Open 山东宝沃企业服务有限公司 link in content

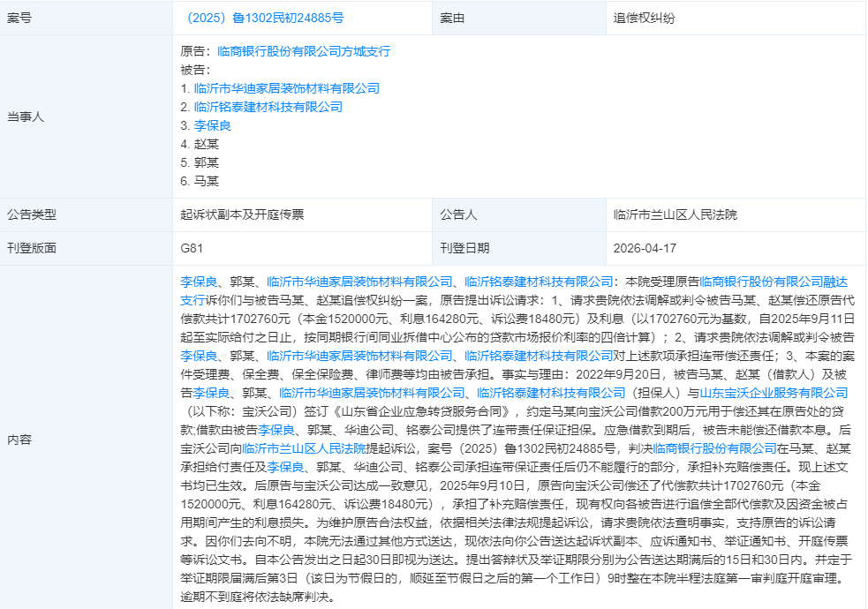pyautogui.click(x=774, y=393)
